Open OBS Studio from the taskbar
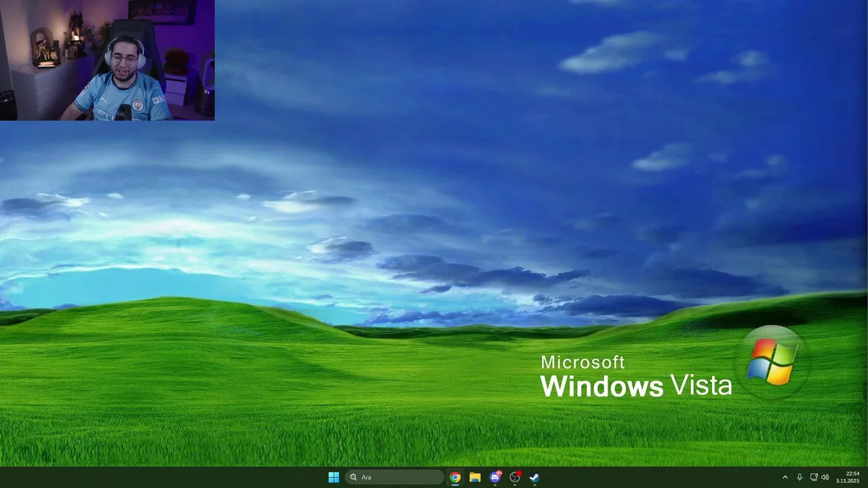The width and height of the screenshot is (868, 488). pyautogui.click(x=515, y=477)
